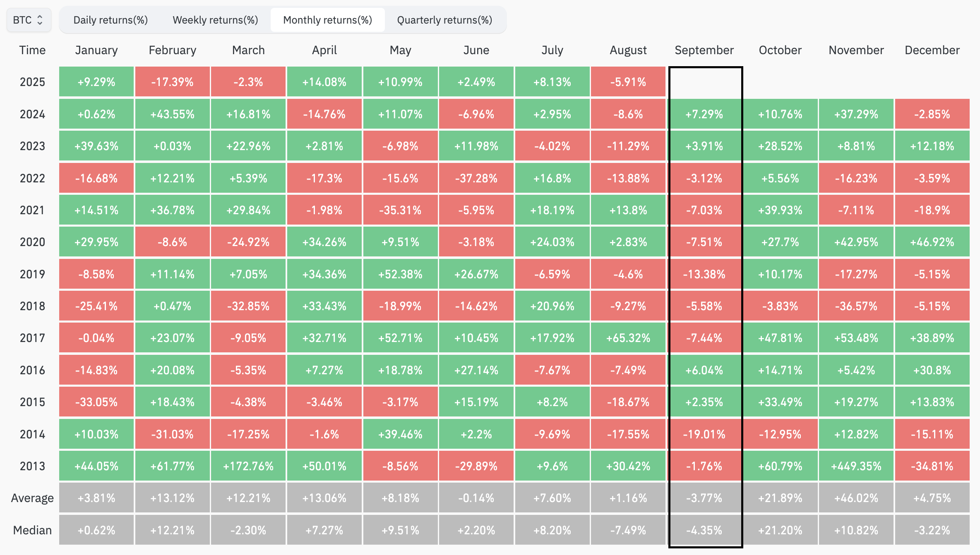Viewport: 980px width, 555px height.
Task: Click September Median cell -4.35%
Action: point(704,530)
